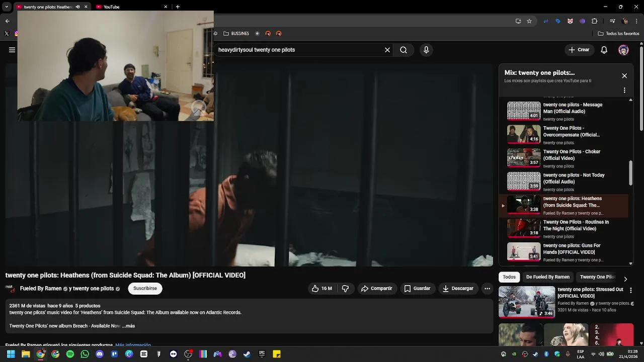Expand description with ...más

[128, 326]
